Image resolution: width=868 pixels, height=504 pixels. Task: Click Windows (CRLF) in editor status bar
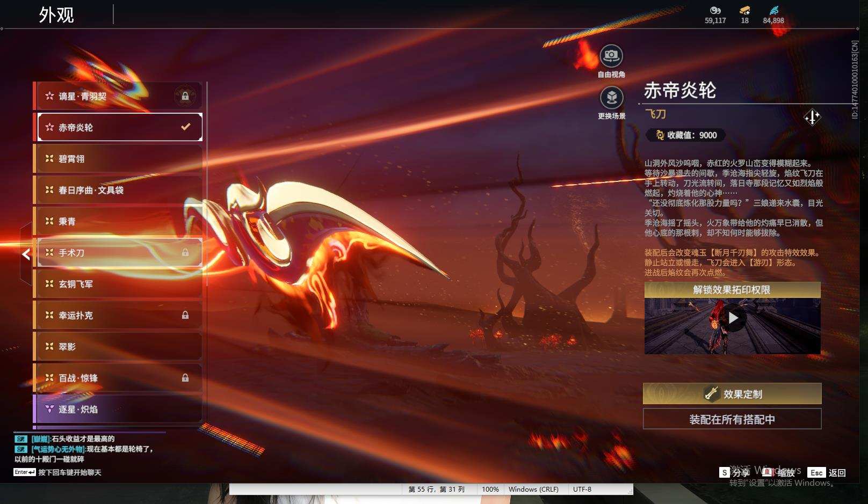(x=533, y=489)
